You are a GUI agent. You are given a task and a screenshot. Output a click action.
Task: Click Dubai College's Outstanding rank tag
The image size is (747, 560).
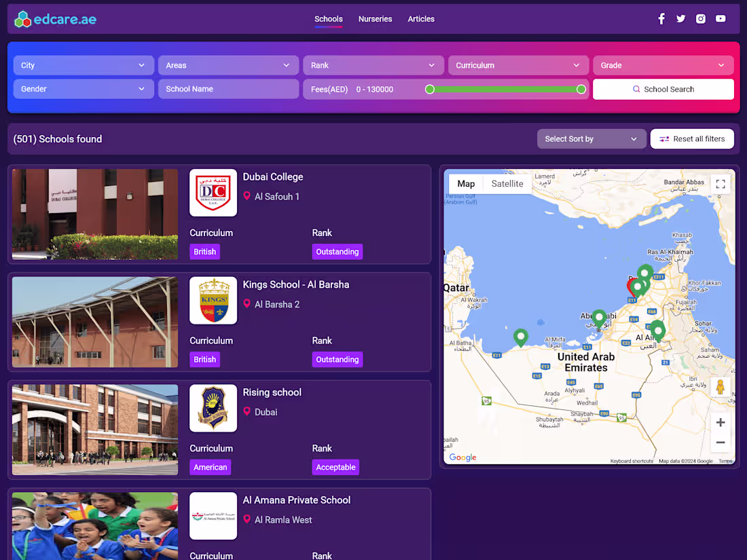(x=338, y=251)
